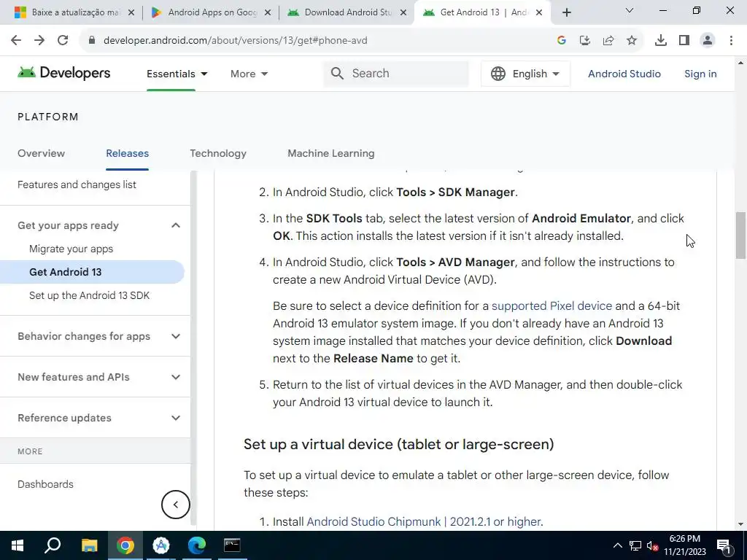The width and height of the screenshot is (747, 560).
Task: Click the taskbar clock and date
Action: (x=684, y=545)
